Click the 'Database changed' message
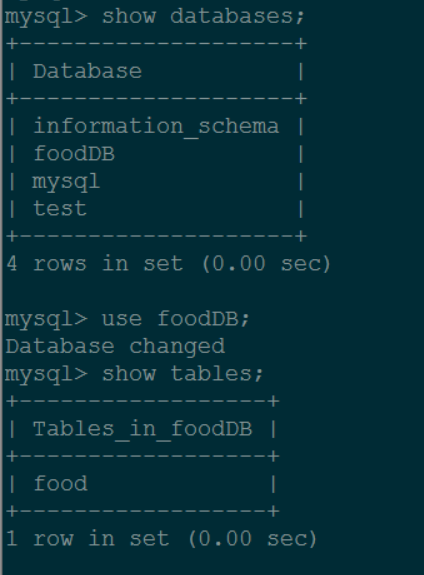Viewport: 424px width, 575px height. (115, 347)
